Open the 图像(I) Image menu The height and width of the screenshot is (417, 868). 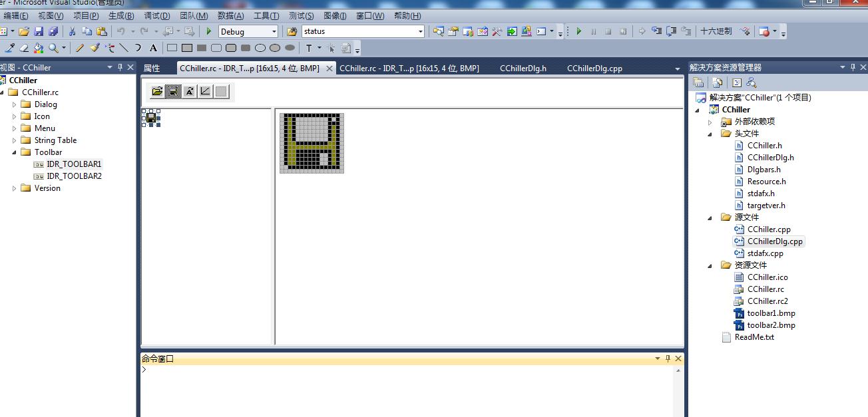coord(335,15)
